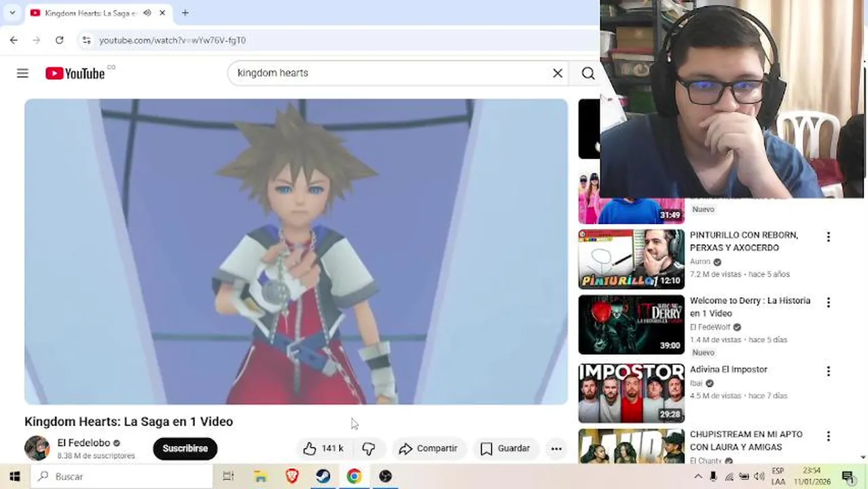
Task: Reload the page with the refresh icon
Action: point(60,40)
